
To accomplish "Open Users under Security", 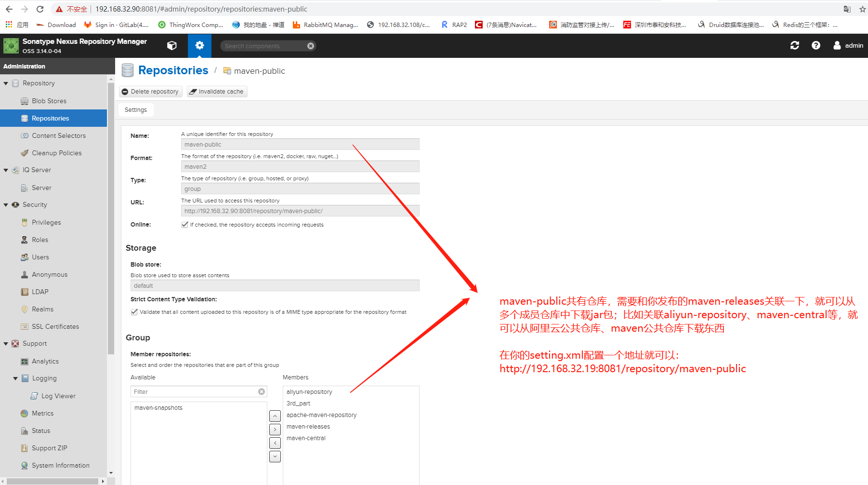I will (40, 257).
